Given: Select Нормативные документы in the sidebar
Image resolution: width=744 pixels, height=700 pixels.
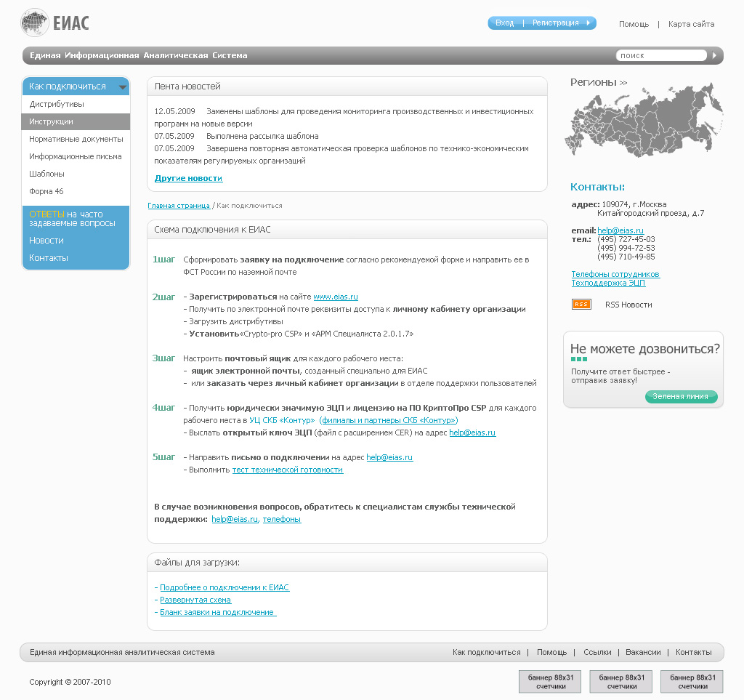Looking at the screenshot, I should point(76,139).
